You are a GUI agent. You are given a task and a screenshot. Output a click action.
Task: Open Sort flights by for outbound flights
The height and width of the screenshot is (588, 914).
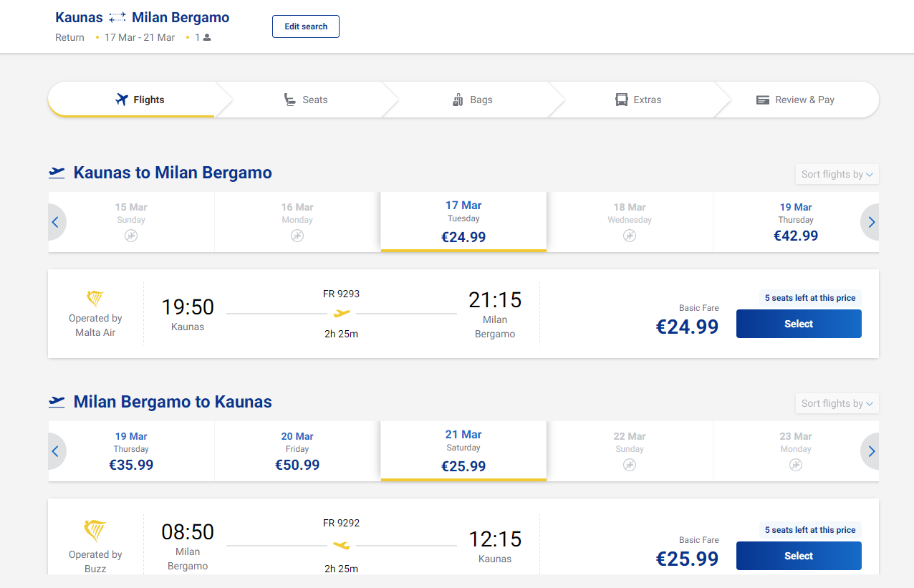837,174
